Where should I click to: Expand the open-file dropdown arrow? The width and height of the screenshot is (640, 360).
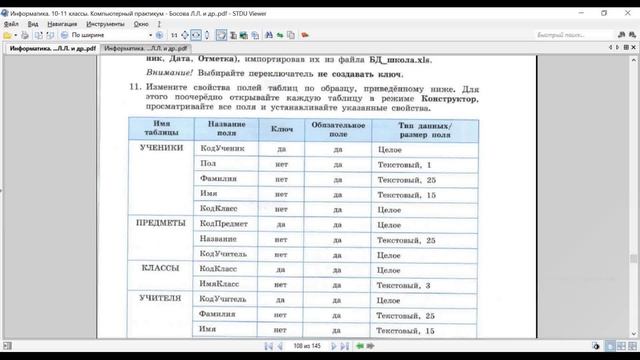coord(16,35)
